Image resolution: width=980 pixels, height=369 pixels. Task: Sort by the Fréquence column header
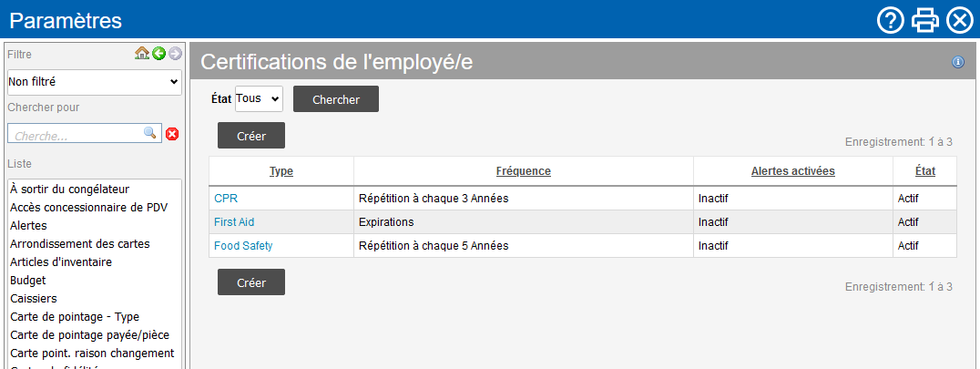point(523,171)
